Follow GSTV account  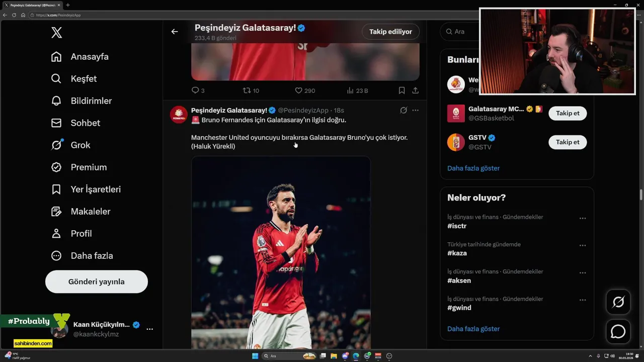pos(568,142)
